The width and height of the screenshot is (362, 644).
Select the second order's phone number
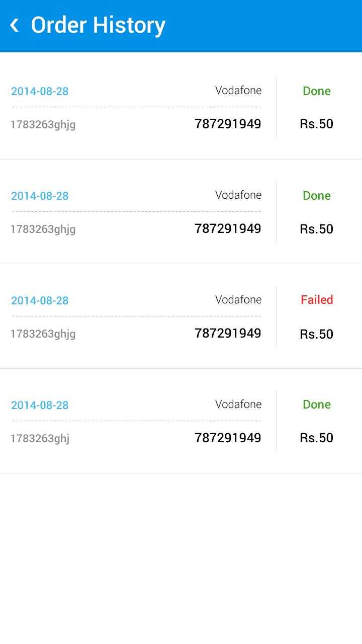tap(228, 229)
